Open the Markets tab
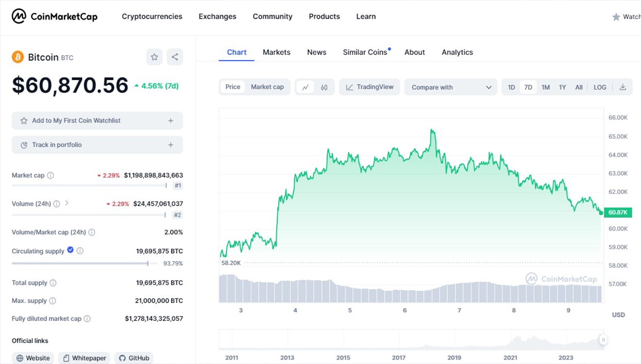The width and height of the screenshot is (641, 364). pos(276,52)
